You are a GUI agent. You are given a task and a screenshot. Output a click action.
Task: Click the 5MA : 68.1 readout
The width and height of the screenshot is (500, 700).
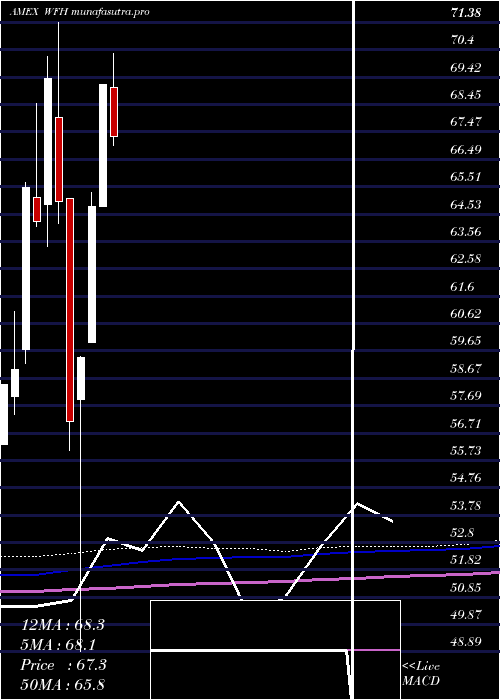coord(58,645)
